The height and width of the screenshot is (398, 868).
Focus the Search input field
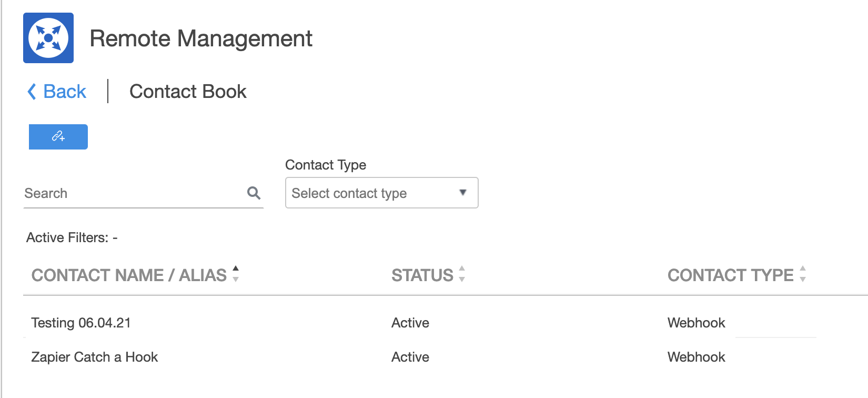[x=132, y=193]
